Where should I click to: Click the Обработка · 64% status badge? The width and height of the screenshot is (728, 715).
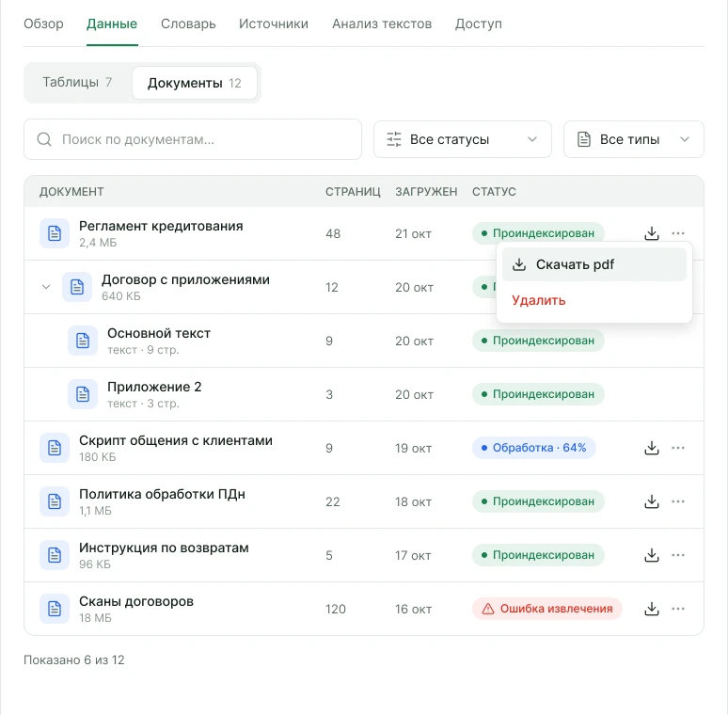tap(534, 448)
